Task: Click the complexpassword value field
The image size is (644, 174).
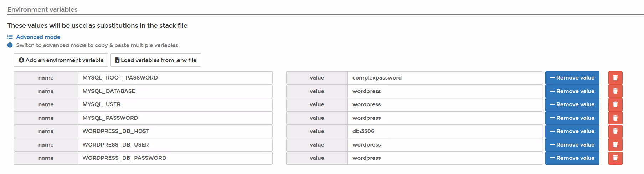Action: pos(445,78)
